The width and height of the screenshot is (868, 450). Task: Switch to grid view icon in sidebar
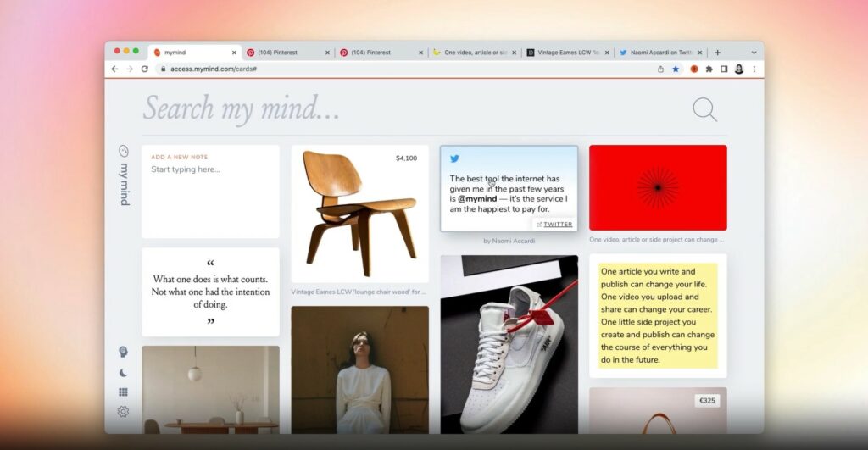[x=124, y=392]
